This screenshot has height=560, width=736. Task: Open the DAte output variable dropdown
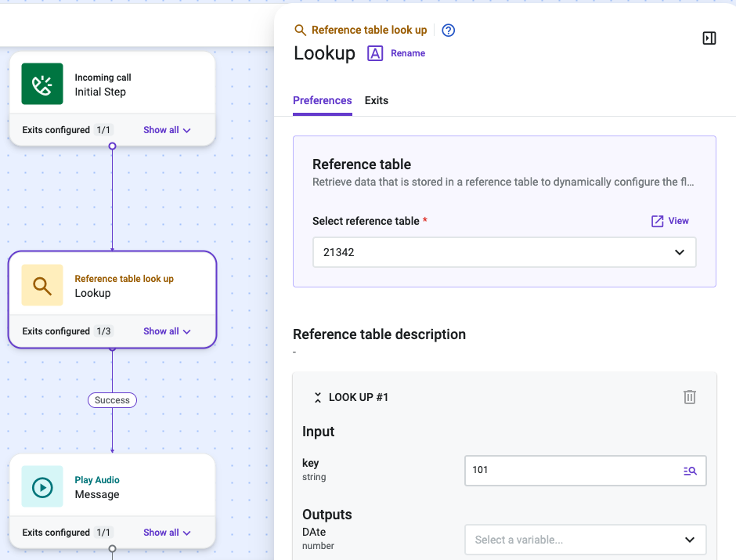(x=586, y=540)
